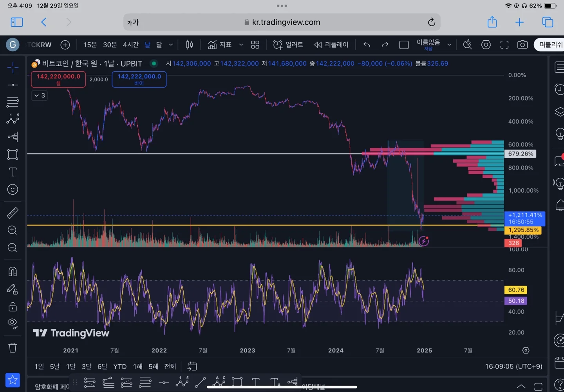Toggle fullscreen chart mode
This screenshot has width=564, height=392.
[504, 45]
